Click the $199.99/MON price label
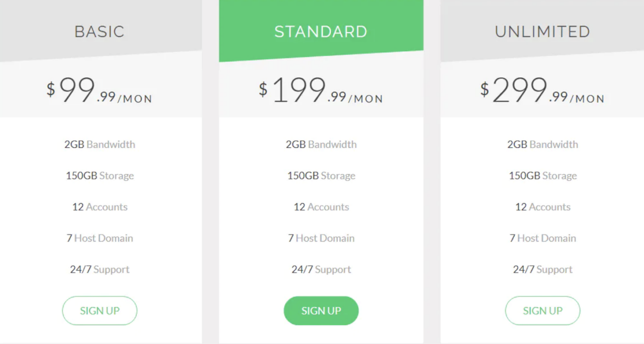This screenshot has height=344, width=644. pos(321,90)
